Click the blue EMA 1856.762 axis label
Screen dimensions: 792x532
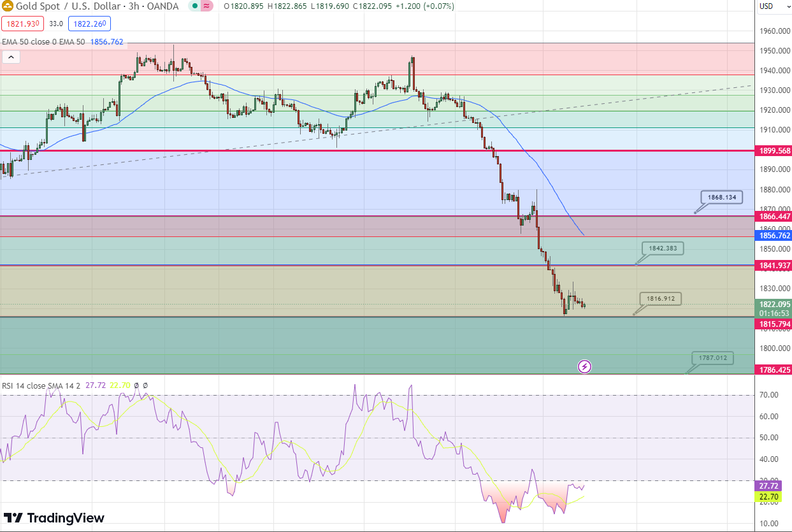[x=774, y=235]
